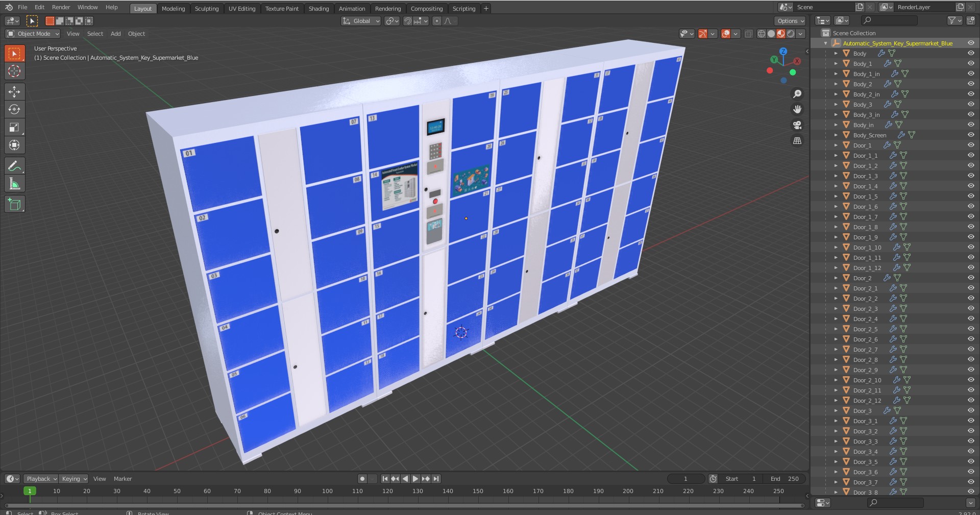Open the Global transform orientation dropdown
Screen dimensions: 980x515
(361, 21)
